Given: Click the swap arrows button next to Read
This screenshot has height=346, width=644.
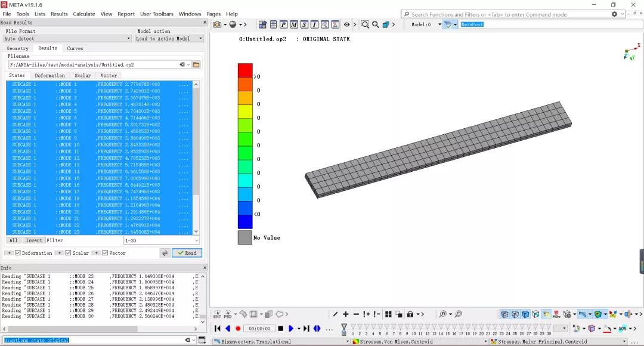Looking at the screenshot, I should (x=165, y=253).
